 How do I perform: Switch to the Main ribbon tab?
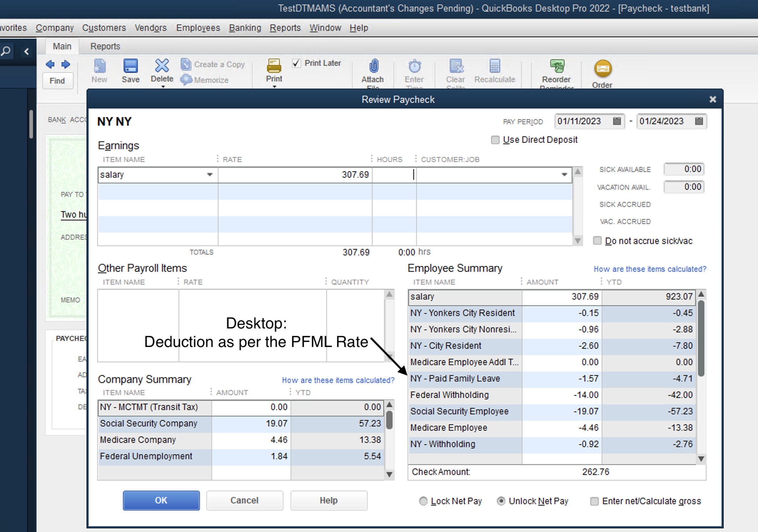[x=62, y=46]
